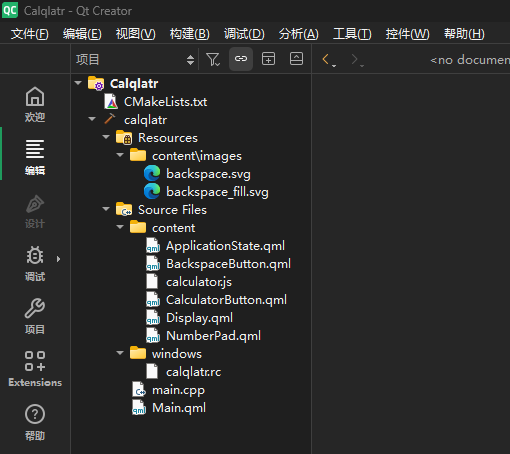510x454 pixels.
Task: Select NumberPad.qml in the tree
Action: point(213,336)
